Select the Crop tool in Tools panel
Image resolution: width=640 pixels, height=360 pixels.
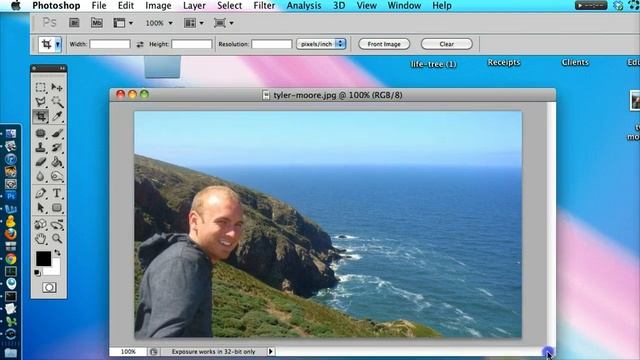(40, 116)
